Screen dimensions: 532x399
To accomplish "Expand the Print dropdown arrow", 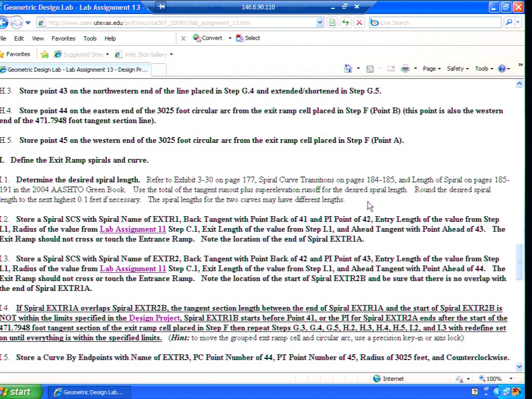I will (415, 69).
